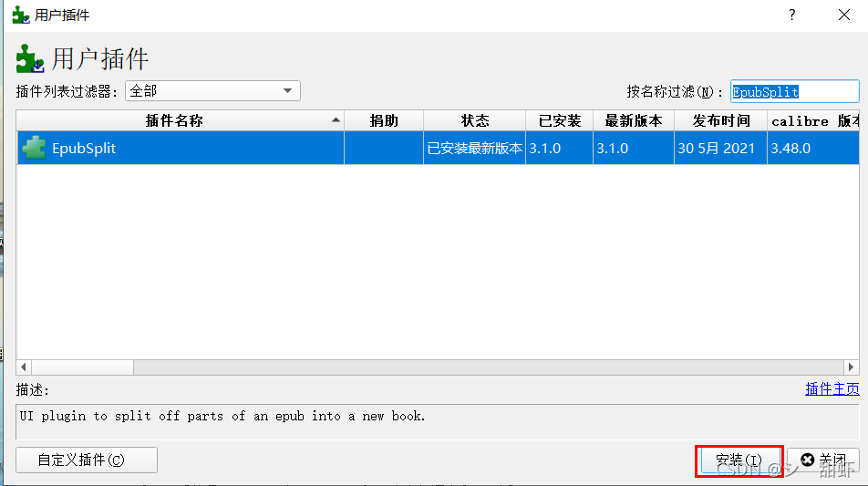868x486 pixels.
Task: Click the calibre version 3.48.0 cell
Action: coord(813,148)
